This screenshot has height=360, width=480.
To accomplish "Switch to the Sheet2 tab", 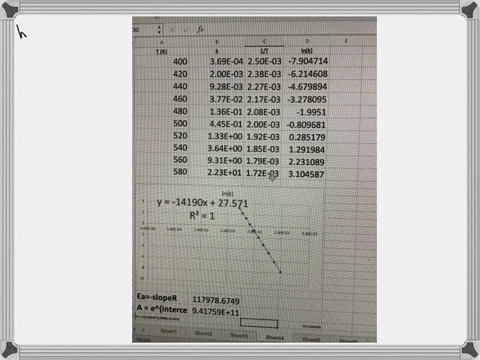I will point(203,333).
